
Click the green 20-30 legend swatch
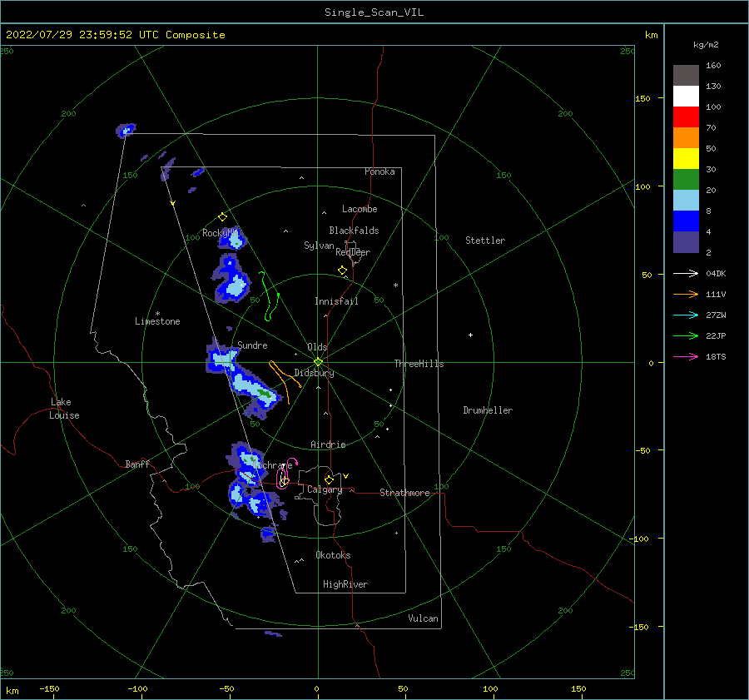[x=686, y=179]
